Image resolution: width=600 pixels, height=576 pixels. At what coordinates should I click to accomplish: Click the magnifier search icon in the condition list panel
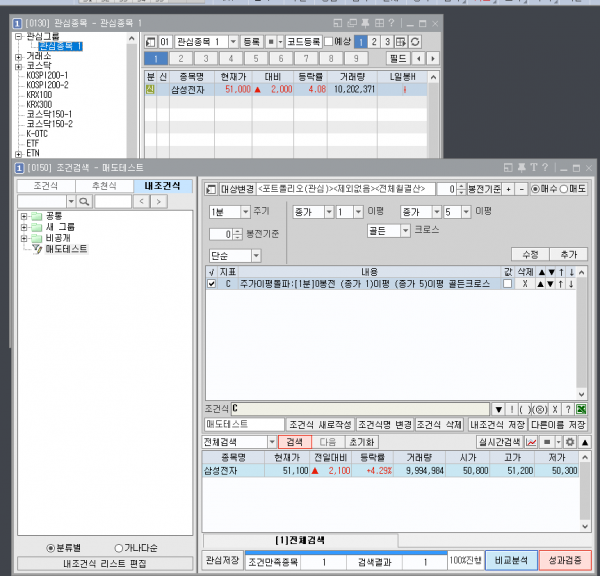84,201
